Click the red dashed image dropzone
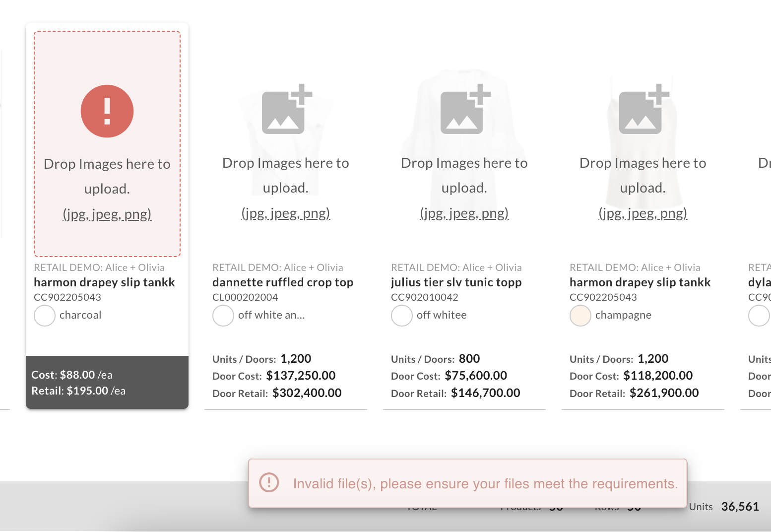Screen dimensions: 771x532 click(x=107, y=144)
